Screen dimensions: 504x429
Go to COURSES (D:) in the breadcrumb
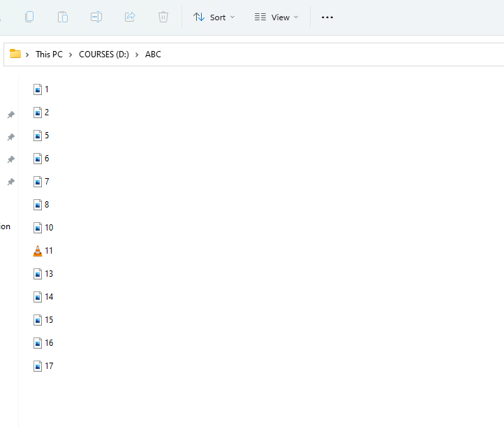[103, 54]
